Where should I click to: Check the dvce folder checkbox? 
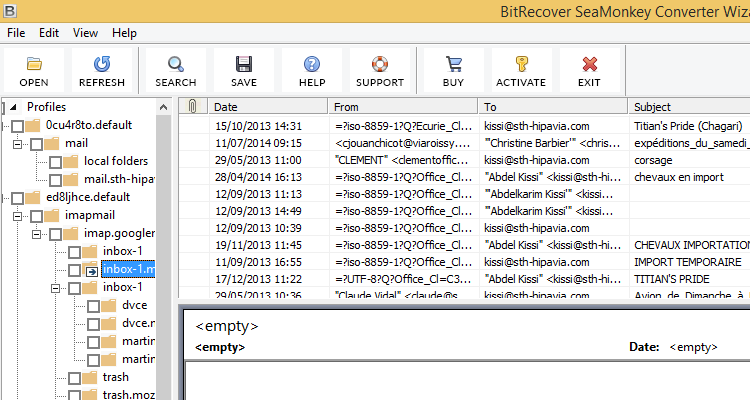(x=94, y=306)
